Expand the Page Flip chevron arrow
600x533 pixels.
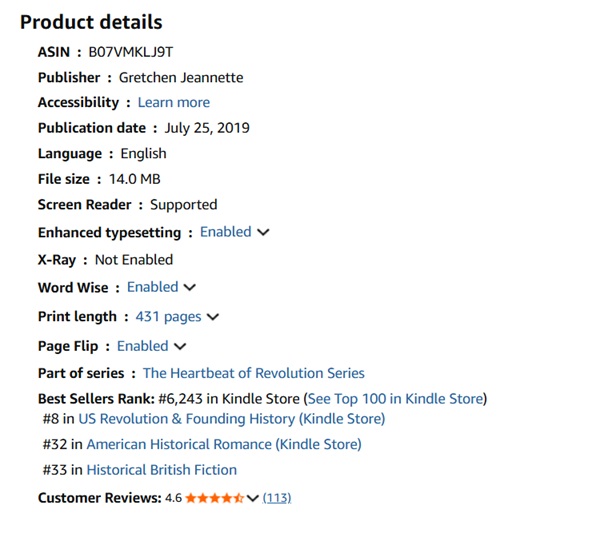(x=180, y=346)
